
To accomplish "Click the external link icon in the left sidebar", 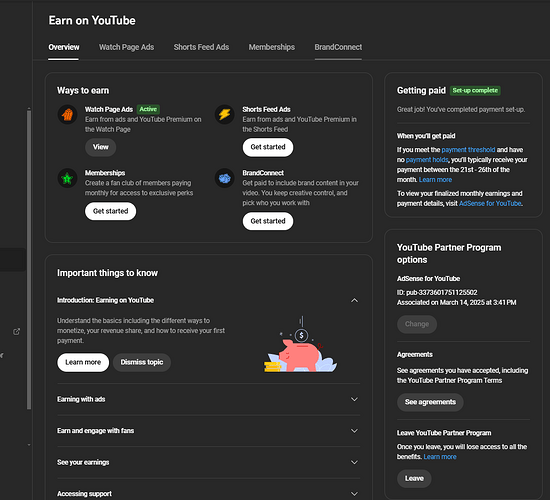I will coord(16,332).
